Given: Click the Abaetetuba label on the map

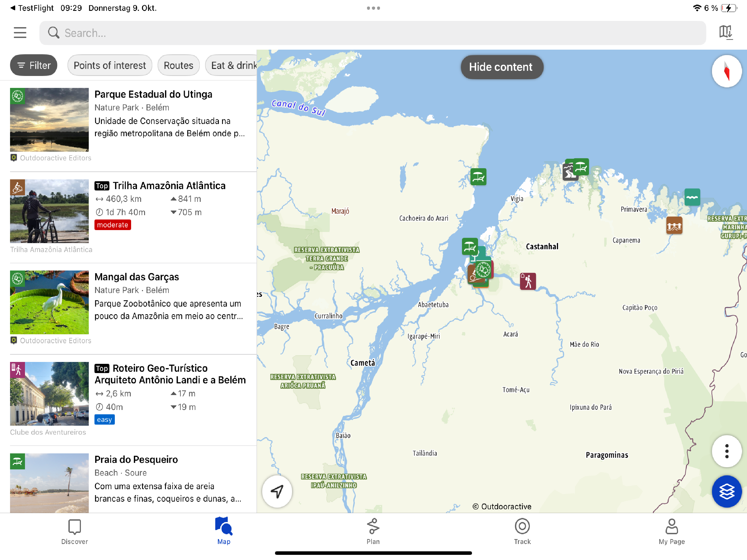Looking at the screenshot, I should pos(433,304).
